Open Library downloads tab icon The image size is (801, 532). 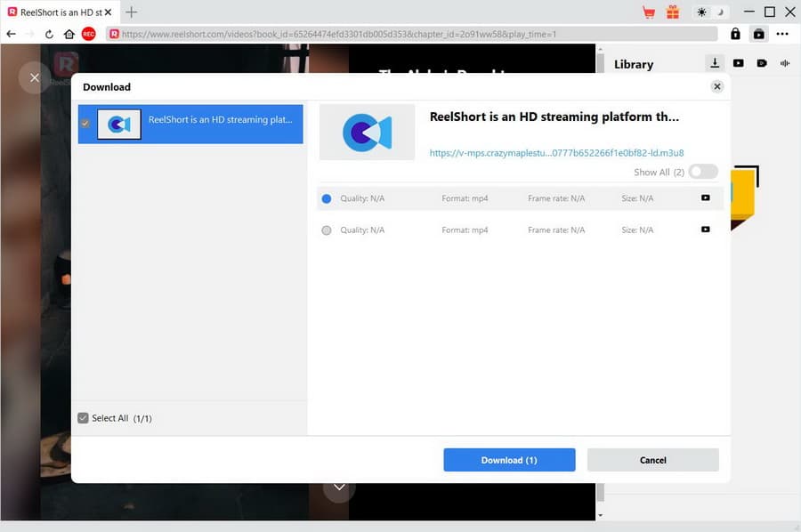tap(715, 63)
